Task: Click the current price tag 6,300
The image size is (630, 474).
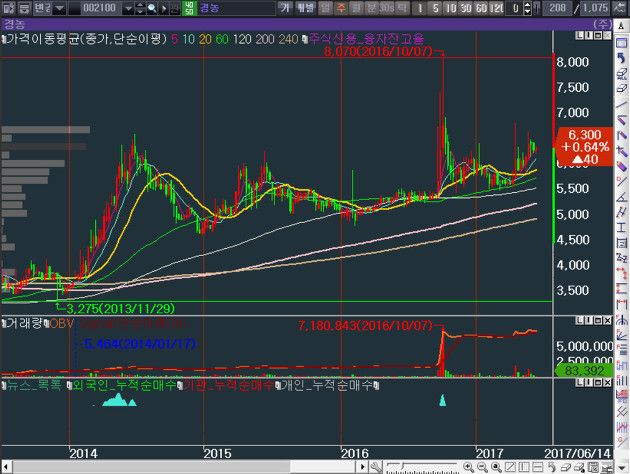Action: point(584,147)
